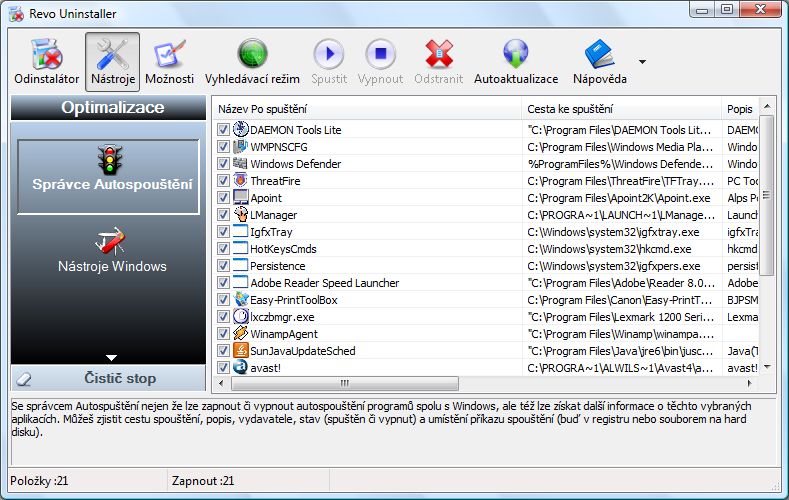Viewport: 789px width, 500px height.
Task: Toggle Adobe Reader Speed Launcher checkbox
Action: click(223, 283)
